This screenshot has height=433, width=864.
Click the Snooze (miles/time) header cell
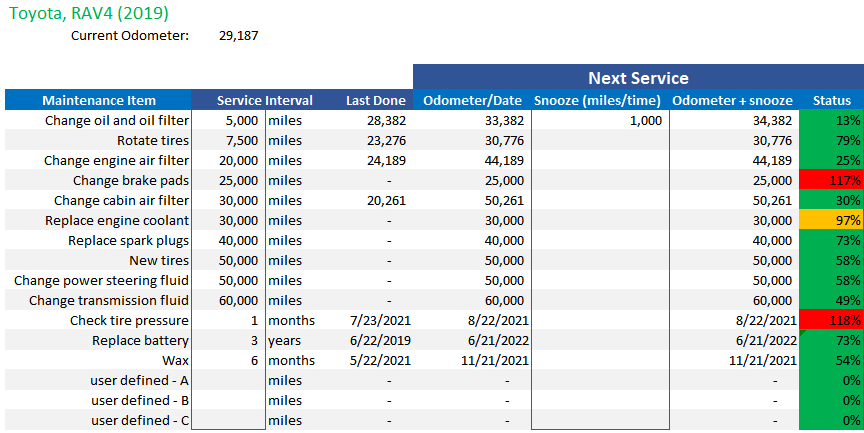[x=597, y=100]
